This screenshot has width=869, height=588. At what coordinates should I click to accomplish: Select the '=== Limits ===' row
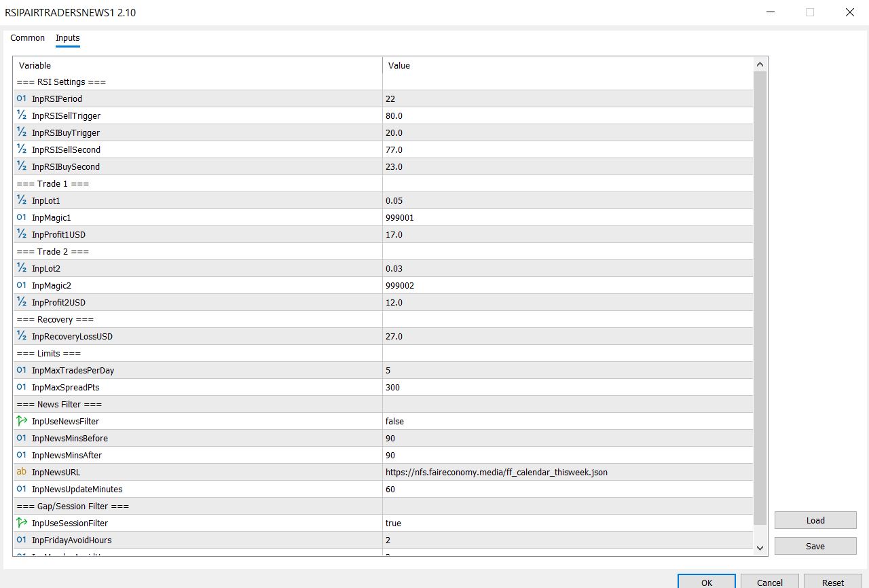[383, 353]
